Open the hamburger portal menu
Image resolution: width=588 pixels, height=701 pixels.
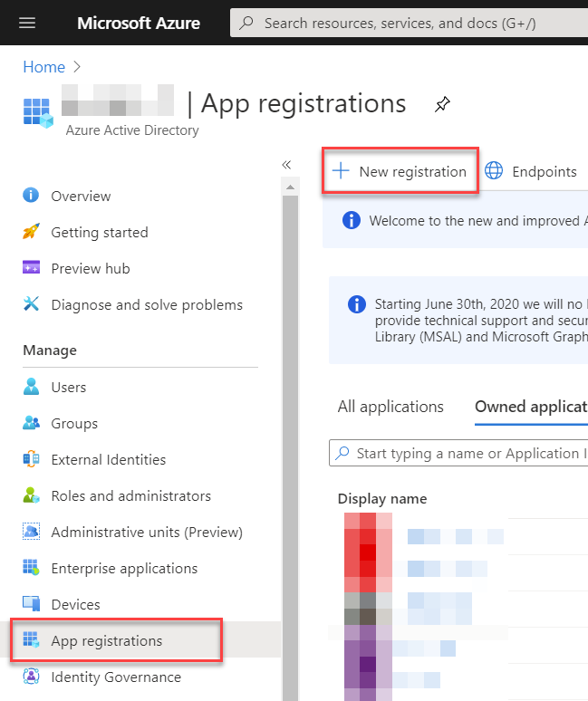point(27,23)
